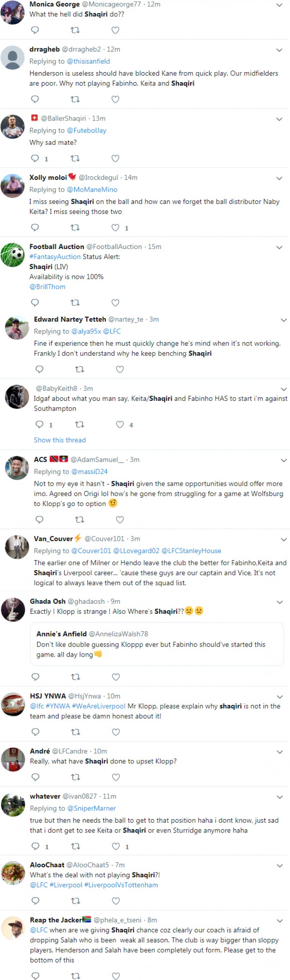Screen dimensions: 290x980
Task: Reply to Monica George's tweet
Action: [x=35, y=30]
